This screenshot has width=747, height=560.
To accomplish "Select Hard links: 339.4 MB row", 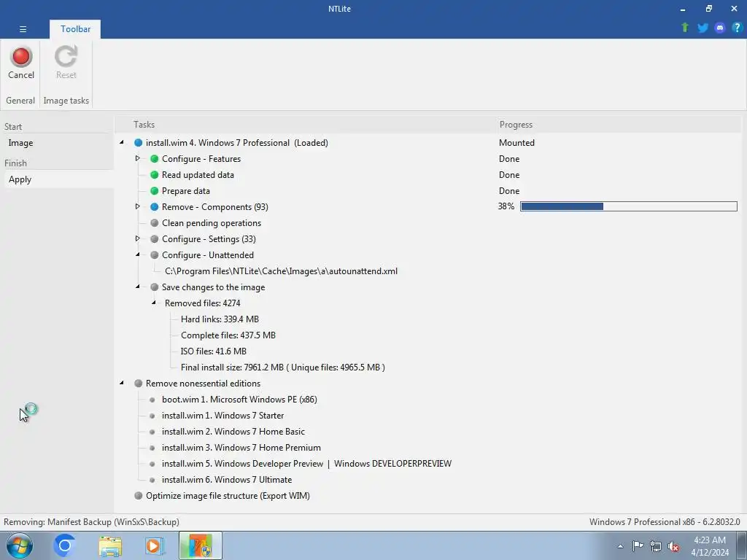I will 220,319.
